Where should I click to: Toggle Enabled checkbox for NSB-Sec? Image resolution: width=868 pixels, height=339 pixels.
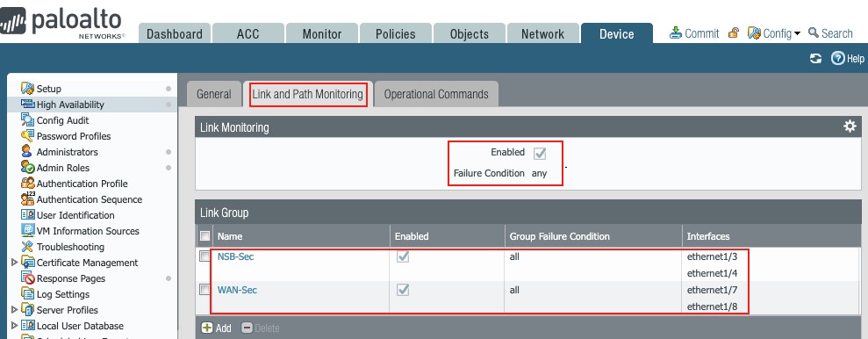403,257
